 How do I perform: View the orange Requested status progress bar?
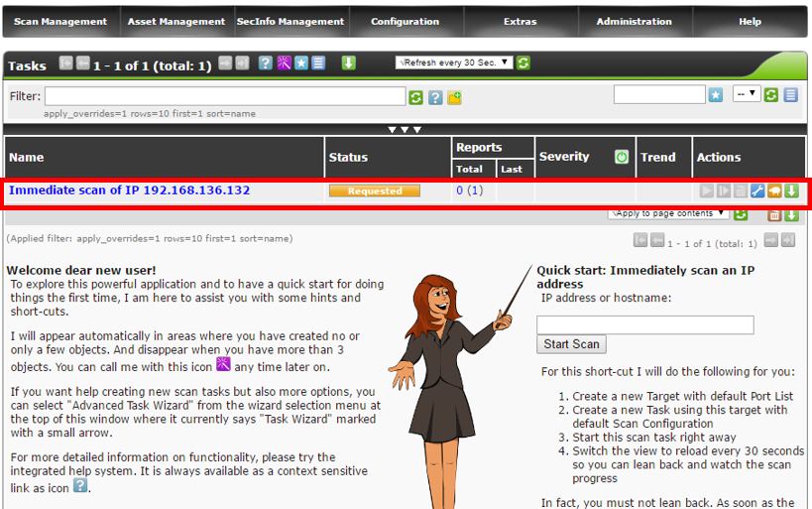click(x=375, y=191)
